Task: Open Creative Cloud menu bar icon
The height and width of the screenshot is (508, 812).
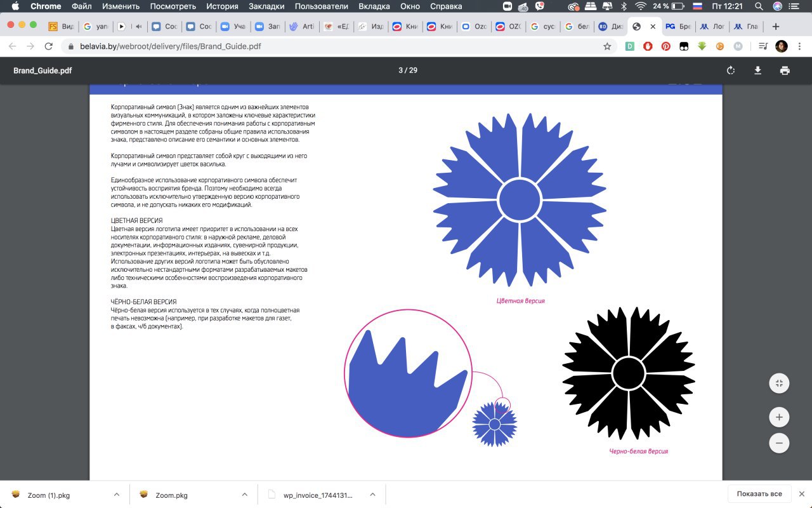Action: pos(573,6)
